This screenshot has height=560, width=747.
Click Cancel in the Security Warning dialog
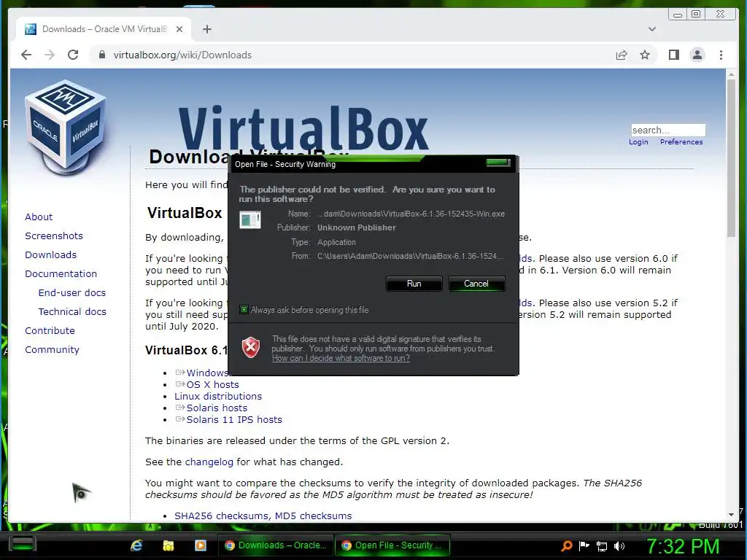tap(476, 284)
